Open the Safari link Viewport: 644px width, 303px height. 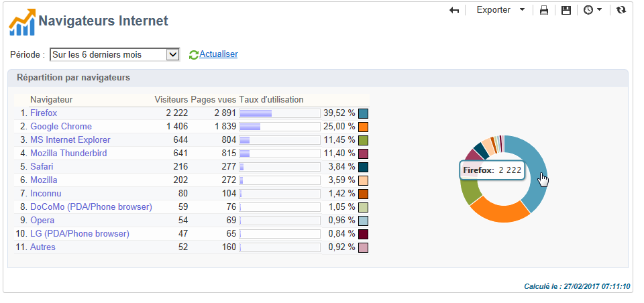click(42, 167)
